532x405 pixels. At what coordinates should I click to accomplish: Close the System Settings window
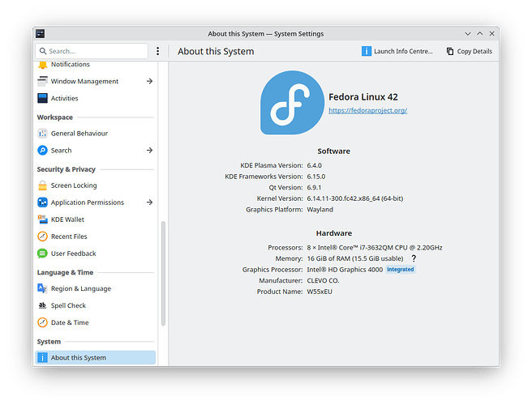click(x=491, y=33)
